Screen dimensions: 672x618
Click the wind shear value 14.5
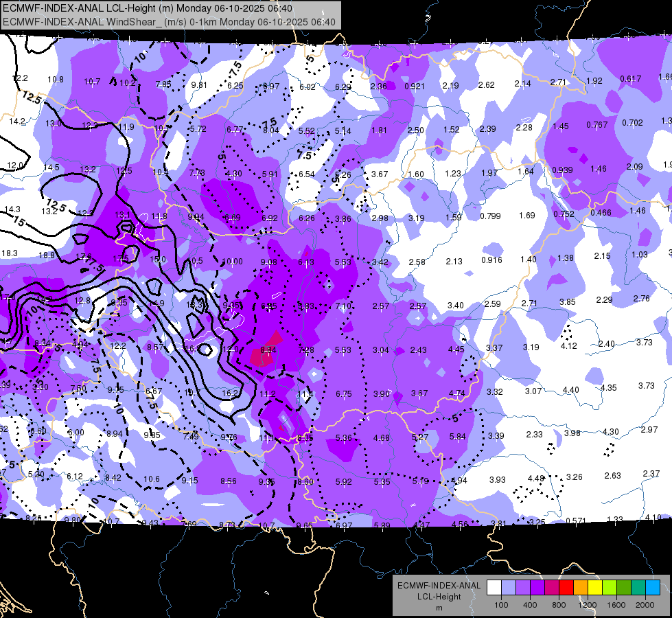click(x=51, y=168)
